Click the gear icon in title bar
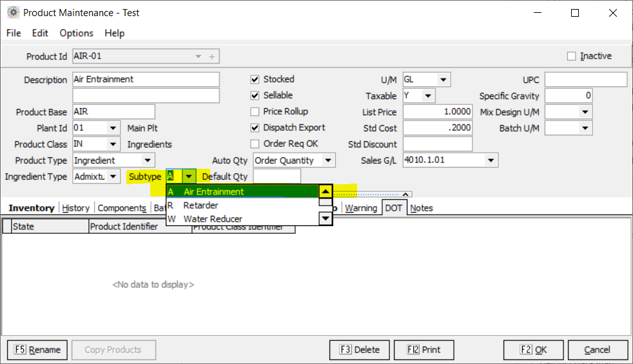 point(12,13)
